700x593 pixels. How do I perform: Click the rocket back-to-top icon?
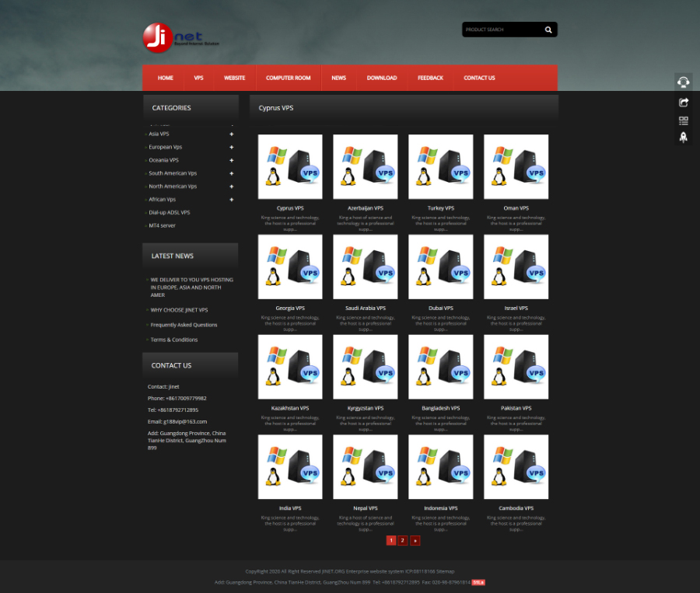point(683,138)
